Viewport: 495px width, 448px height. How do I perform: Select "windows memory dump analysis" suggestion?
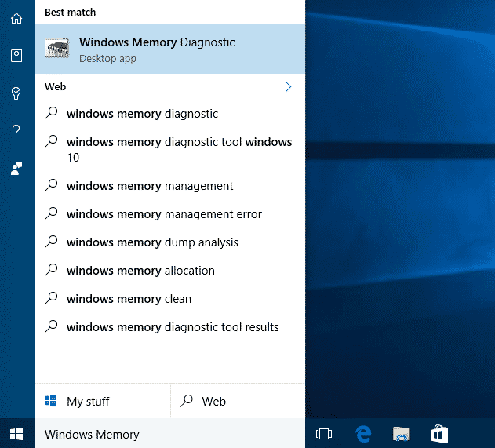[x=170, y=242]
